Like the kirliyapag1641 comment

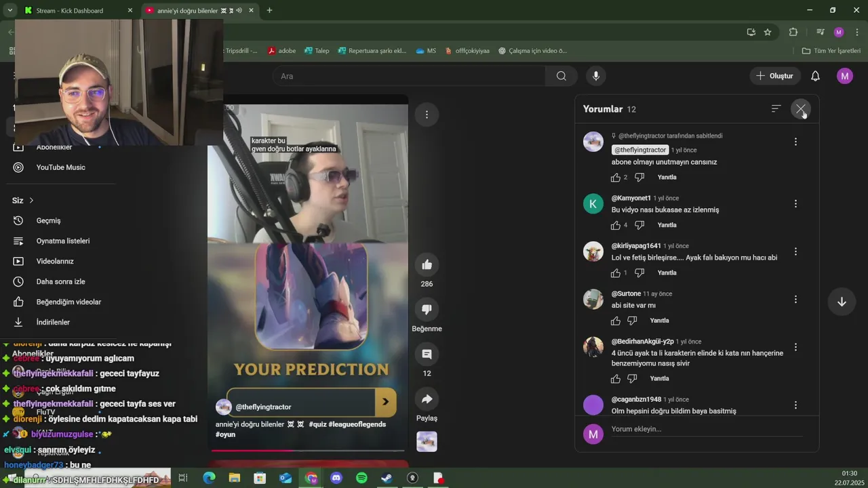(x=616, y=273)
